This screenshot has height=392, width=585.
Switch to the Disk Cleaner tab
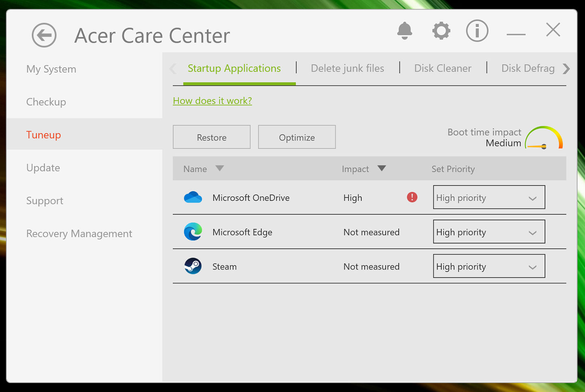pos(442,68)
